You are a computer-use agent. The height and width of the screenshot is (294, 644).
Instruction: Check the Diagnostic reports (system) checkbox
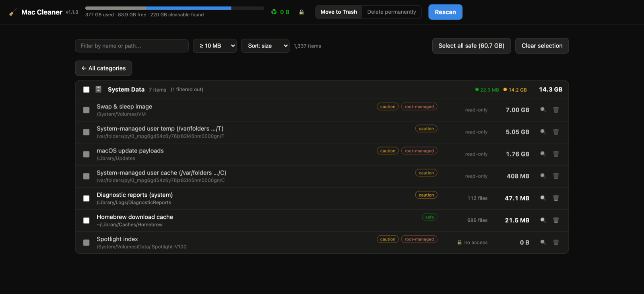pos(86,199)
